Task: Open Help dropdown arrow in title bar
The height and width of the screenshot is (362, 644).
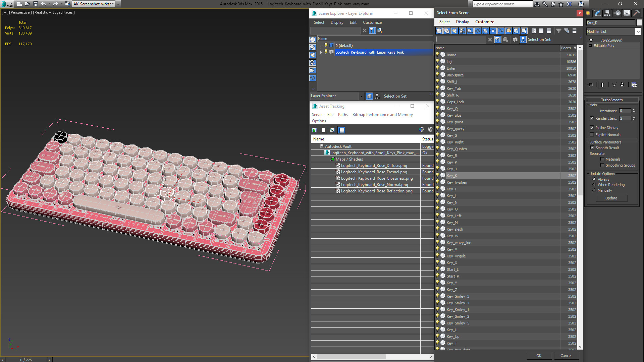Action: [587, 4]
